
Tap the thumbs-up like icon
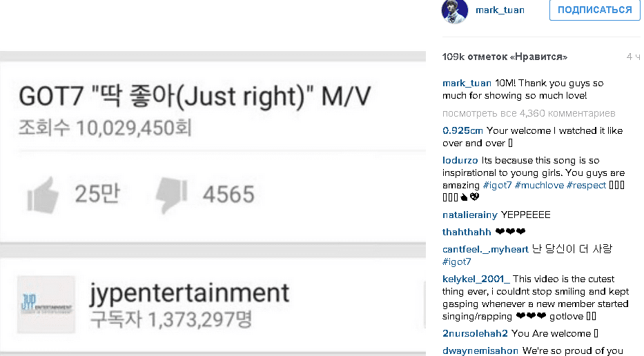pos(42,195)
